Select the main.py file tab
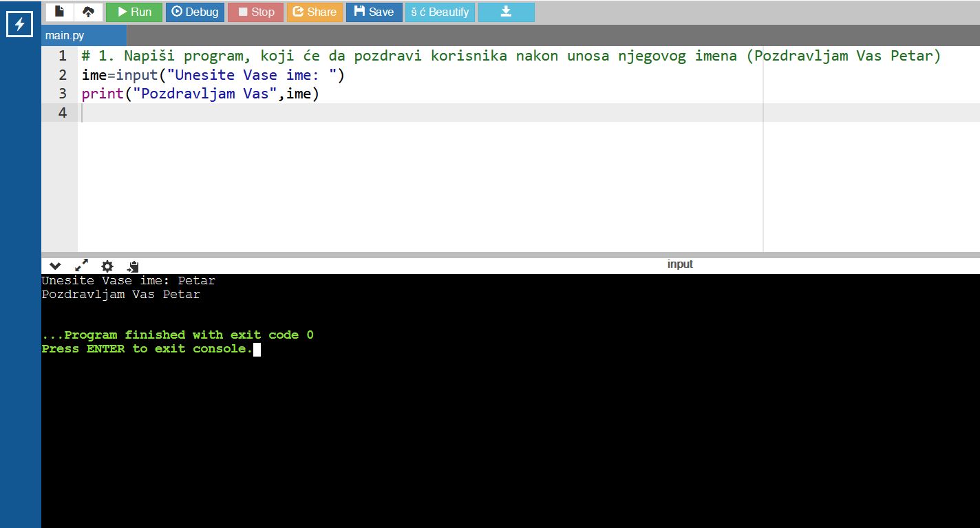The image size is (980, 528). [x=65, y=35]
